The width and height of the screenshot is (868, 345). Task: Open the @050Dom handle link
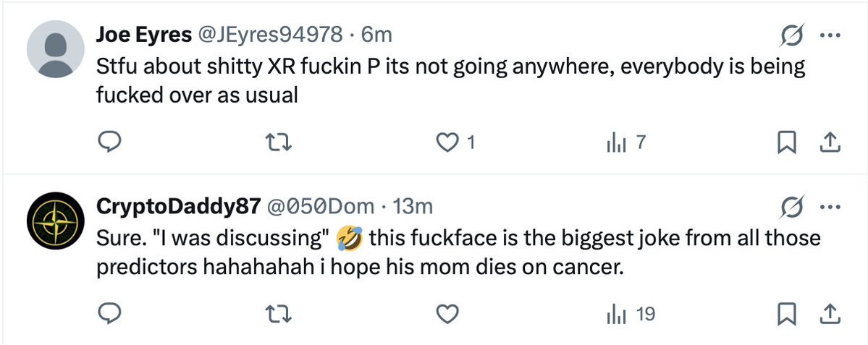[x=321, y=207]
